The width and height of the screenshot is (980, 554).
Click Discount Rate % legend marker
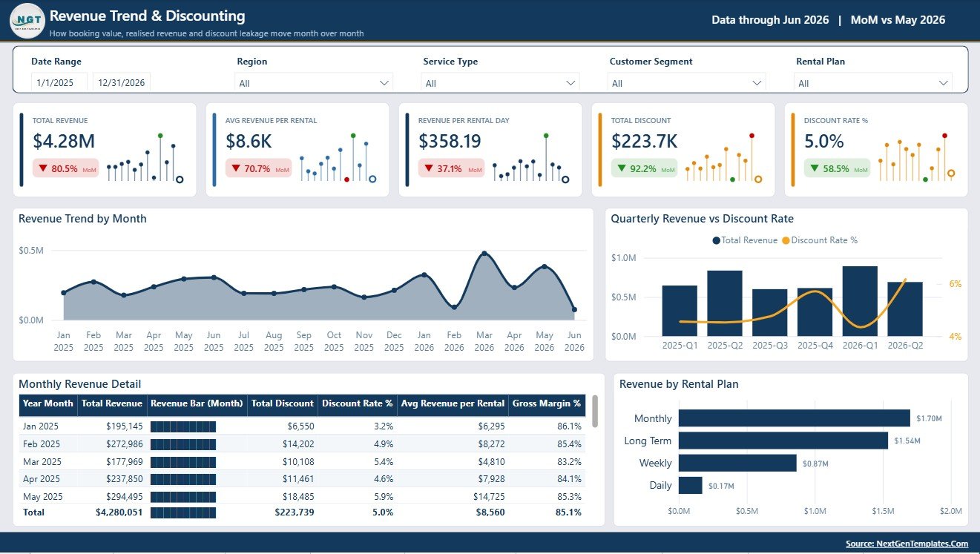pos(786,240)
